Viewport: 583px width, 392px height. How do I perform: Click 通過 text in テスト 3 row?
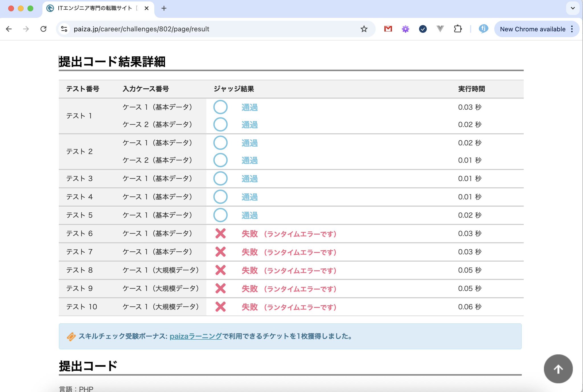click(x=250, y=179)
